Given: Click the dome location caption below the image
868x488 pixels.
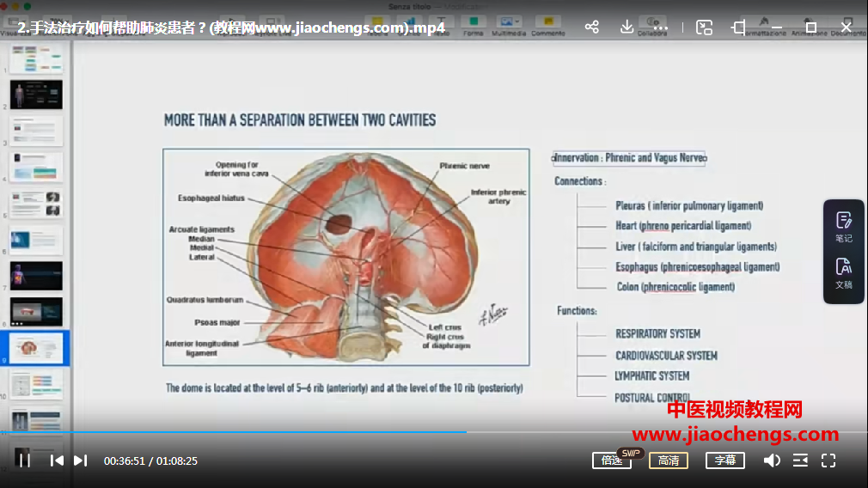Looking at the screenshot, I should (344, 387).
